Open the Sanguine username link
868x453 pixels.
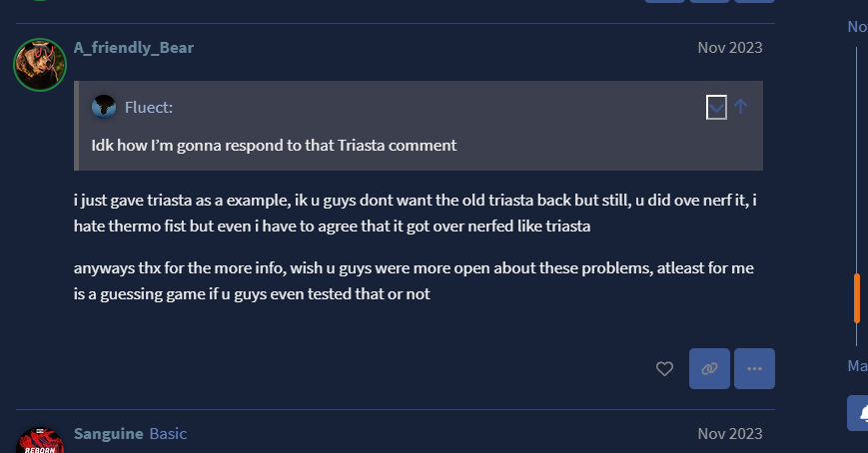click(x=108, y=433)
